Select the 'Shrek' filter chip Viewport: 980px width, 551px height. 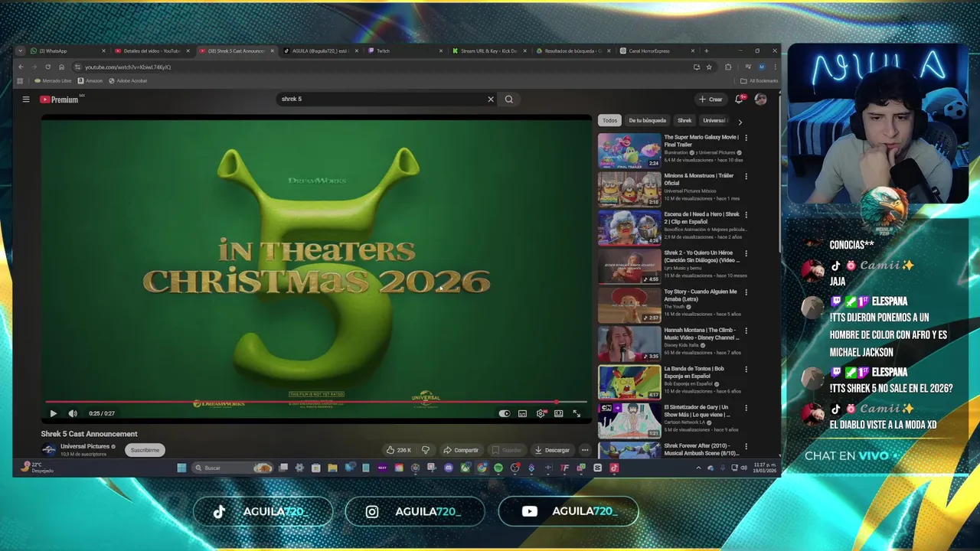click(684, 120)
